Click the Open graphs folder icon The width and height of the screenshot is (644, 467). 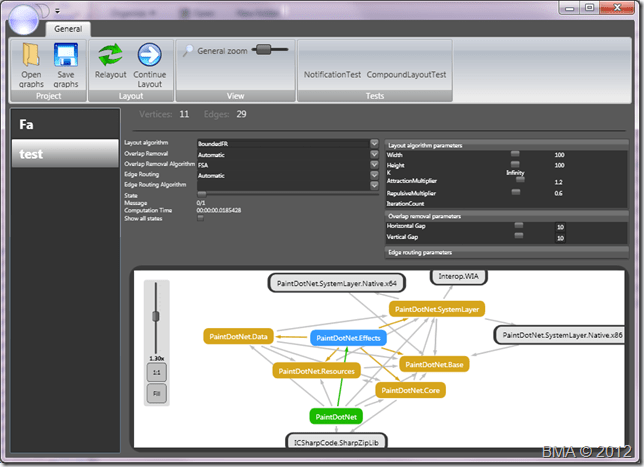click(x=31, y=55)
